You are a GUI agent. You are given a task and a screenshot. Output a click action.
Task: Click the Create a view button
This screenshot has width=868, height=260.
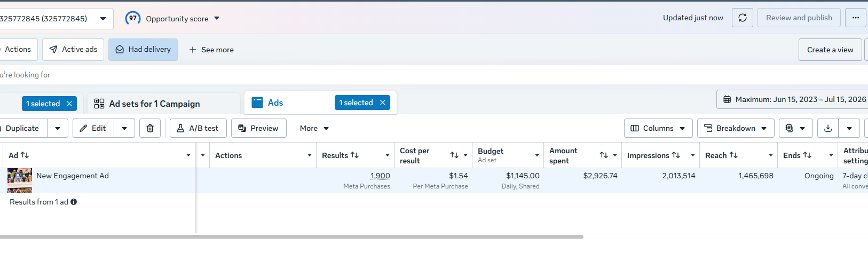click(830, 50)
